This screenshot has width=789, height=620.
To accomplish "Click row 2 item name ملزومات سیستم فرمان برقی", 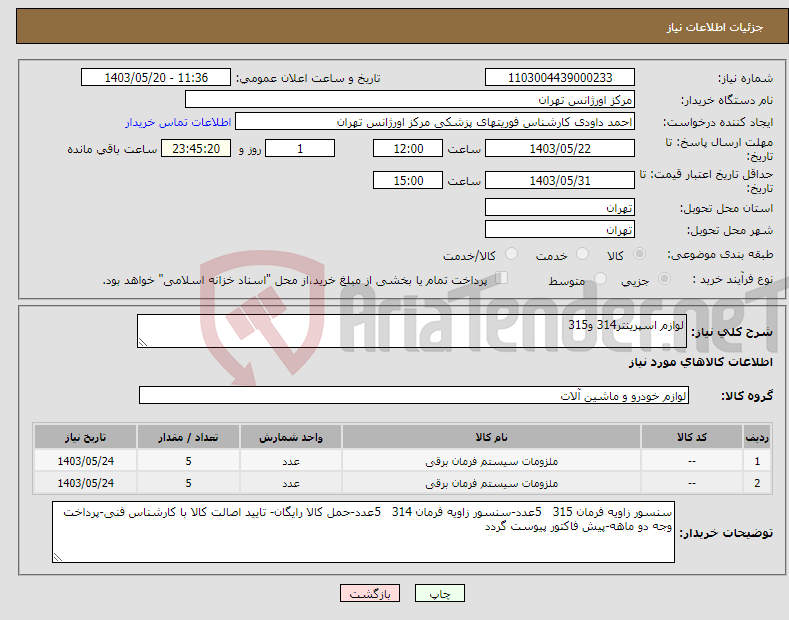I will point(491,483).
